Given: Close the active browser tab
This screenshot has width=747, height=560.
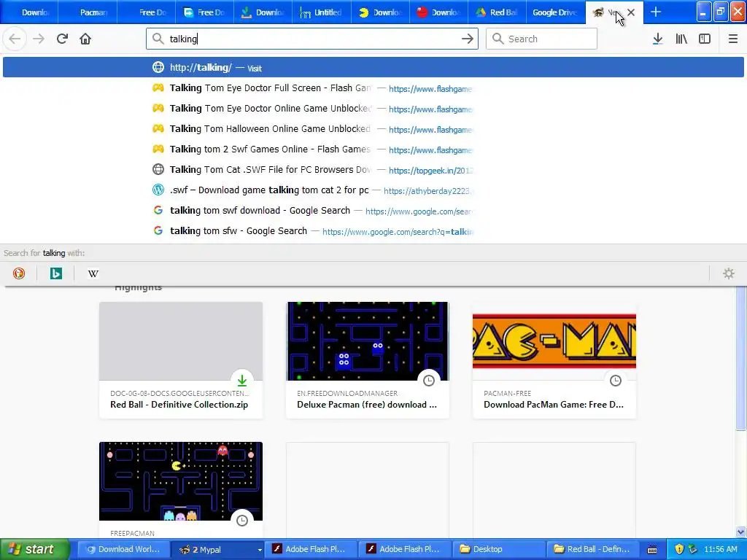Looking at the screenshot, I should 631,12.
